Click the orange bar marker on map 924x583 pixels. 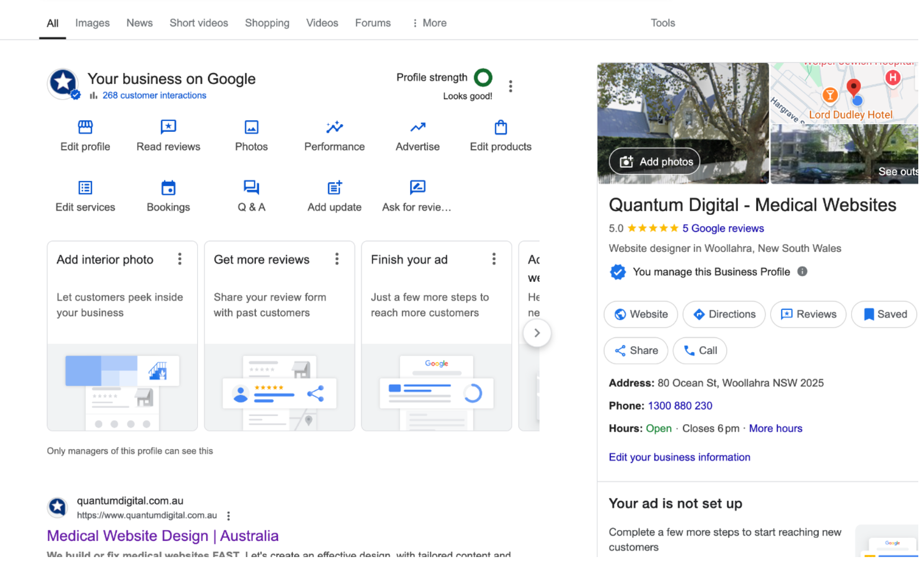(830, 95)
